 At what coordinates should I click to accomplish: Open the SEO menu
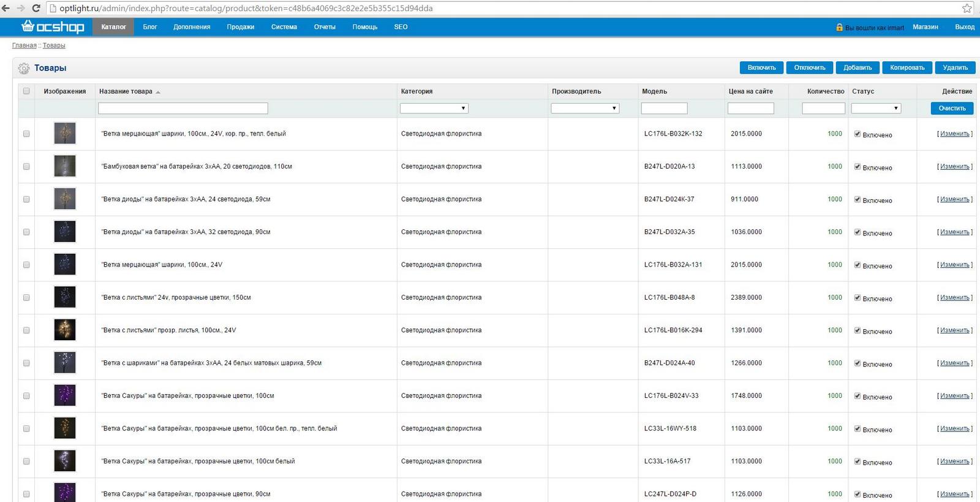401,27
